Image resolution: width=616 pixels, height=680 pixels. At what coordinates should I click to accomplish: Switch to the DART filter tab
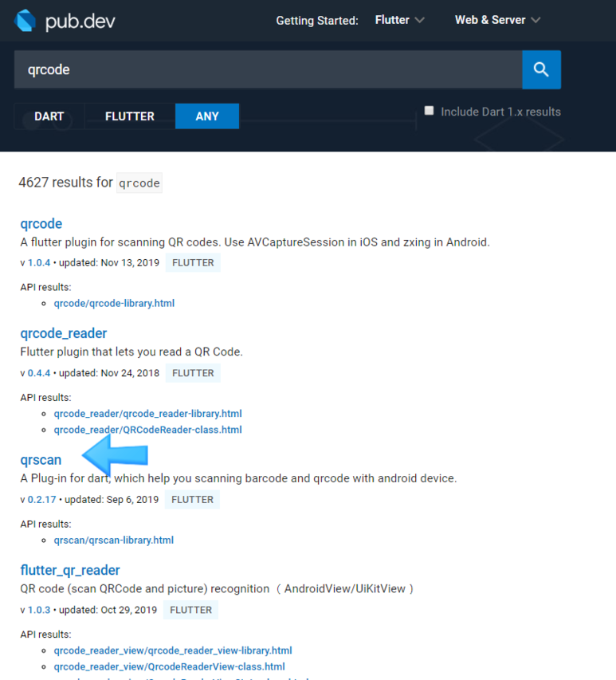point(49,116)
